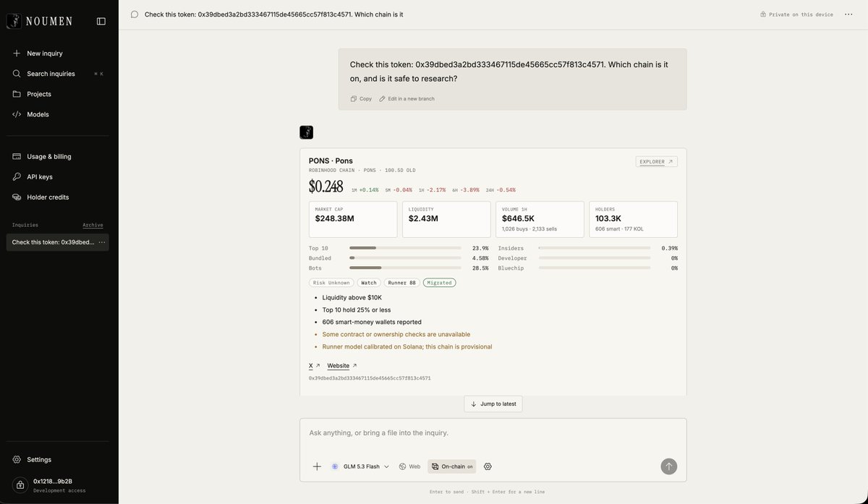
Task: Click the Projects folder icon
Action: (17, 94)
